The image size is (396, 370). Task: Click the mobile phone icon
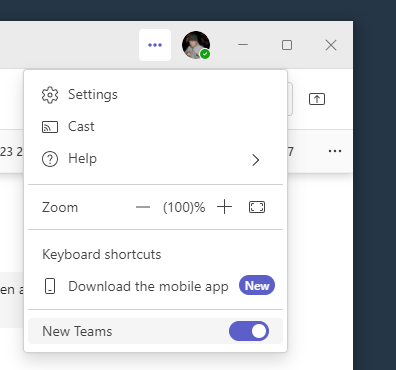coord(50,286)
